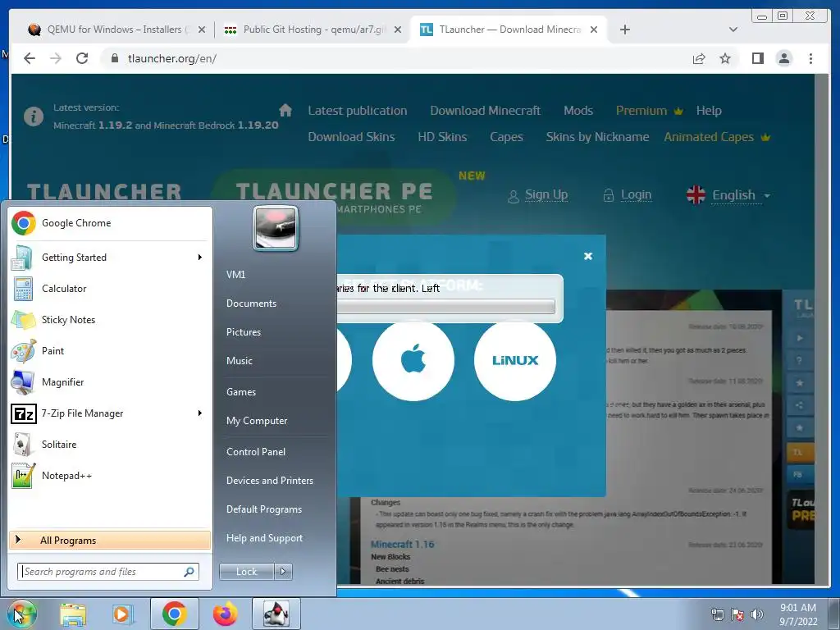Click Chrome forward navigation arrow
The height and width of the screenshot is (630, 840).
[x=56, y=58]
